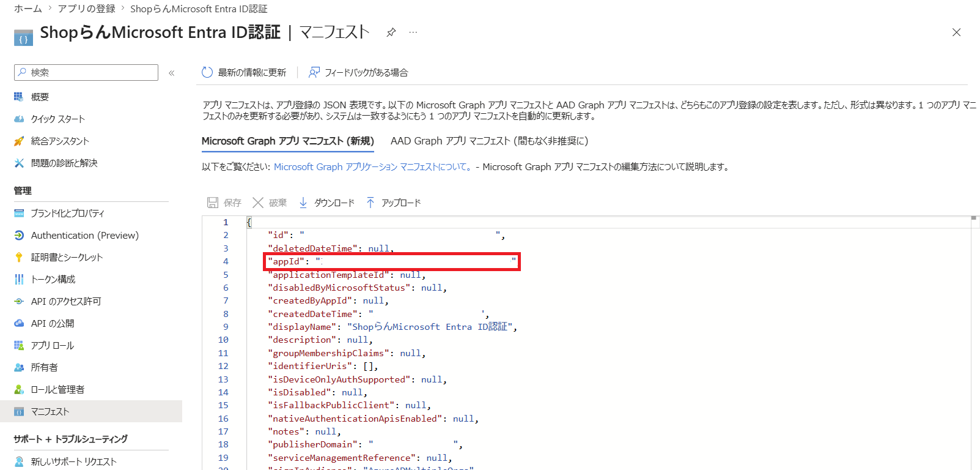980x470 pixels.
Task: Click the "publisherDomain" line
Action: click(365, 444)
